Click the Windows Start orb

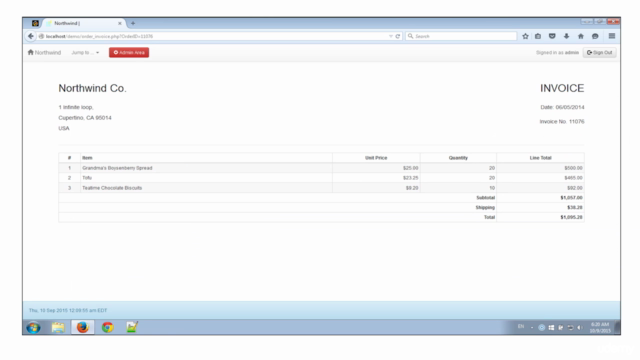pyautogui.click(x=33, y=327)
